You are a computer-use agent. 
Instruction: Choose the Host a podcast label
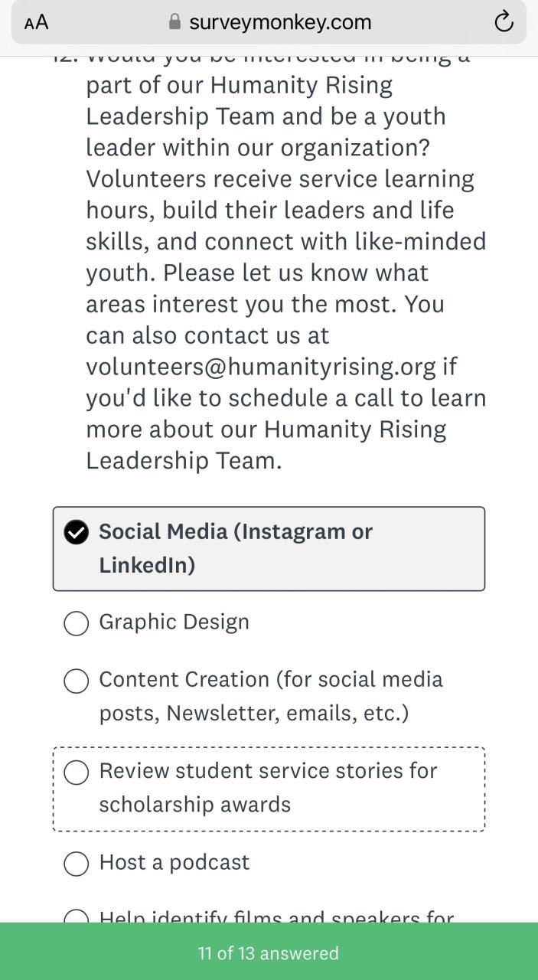pyautogui.click(x=174, y=862)
